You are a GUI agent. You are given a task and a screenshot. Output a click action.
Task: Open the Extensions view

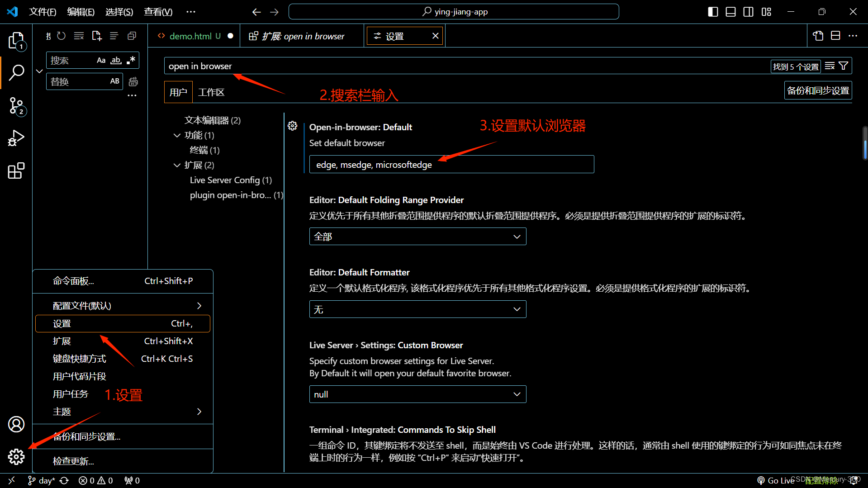coord(16,171)
